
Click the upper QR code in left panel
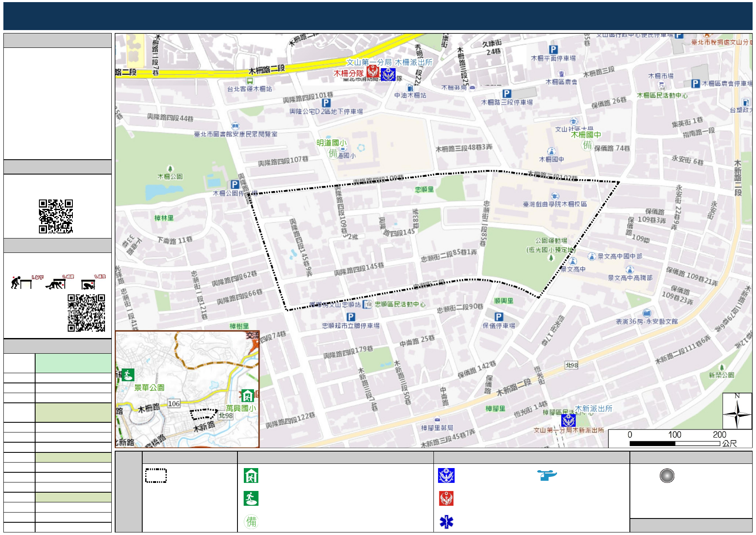point(56,216)
